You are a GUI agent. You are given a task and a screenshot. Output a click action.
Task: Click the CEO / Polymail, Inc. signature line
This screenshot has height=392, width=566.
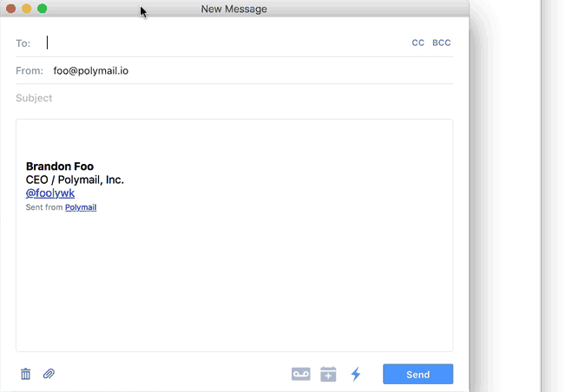[75, 180]
